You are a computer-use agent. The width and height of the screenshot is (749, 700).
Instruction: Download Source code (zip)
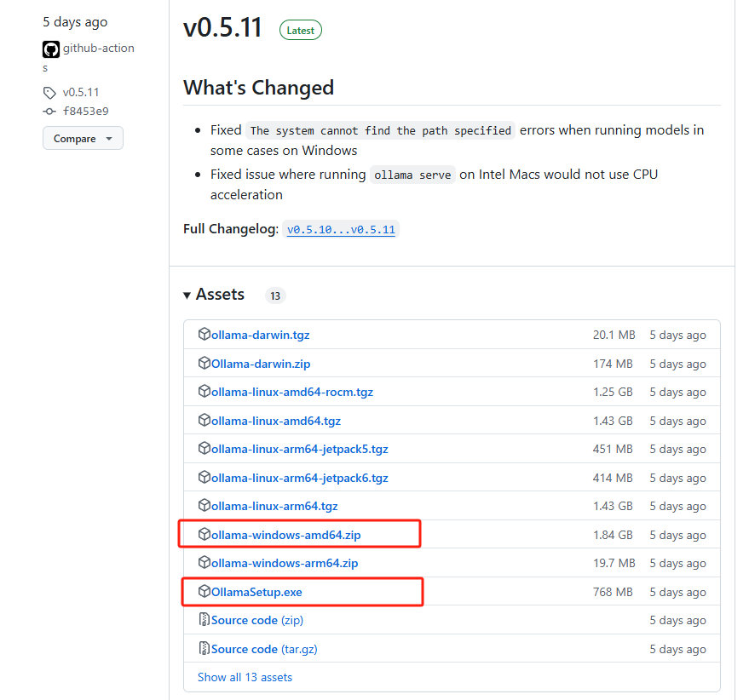[257, 620]
